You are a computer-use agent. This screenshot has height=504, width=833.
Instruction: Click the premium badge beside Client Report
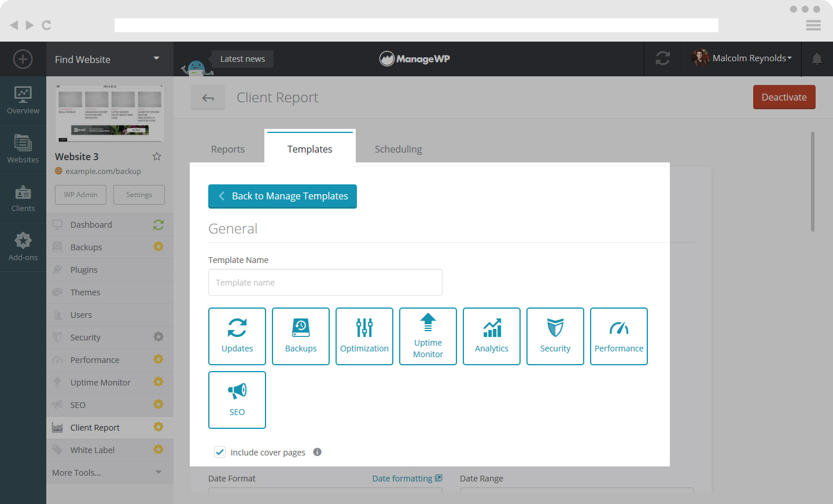click(x=159, y=427)
